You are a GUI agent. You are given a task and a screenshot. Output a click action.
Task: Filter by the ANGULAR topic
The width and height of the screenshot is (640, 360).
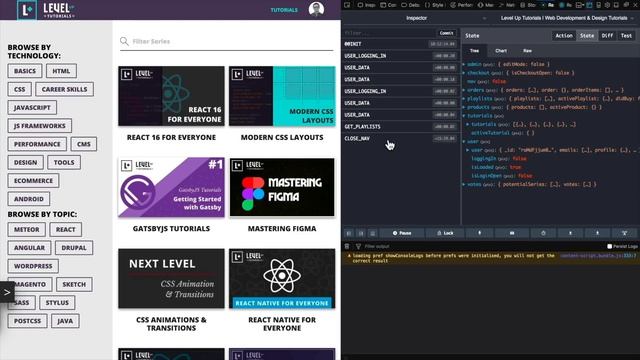click(x=29, y=248)
